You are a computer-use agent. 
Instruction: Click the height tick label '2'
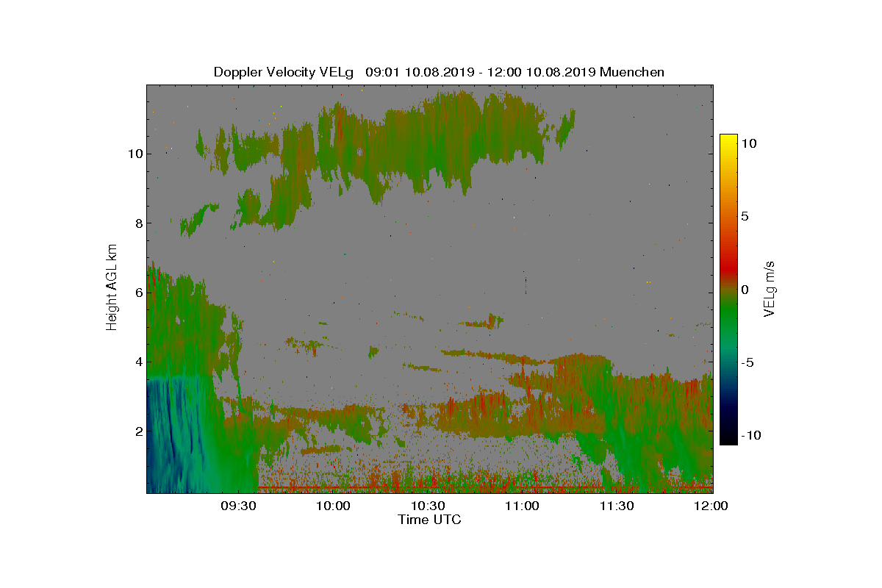(137, 431)
